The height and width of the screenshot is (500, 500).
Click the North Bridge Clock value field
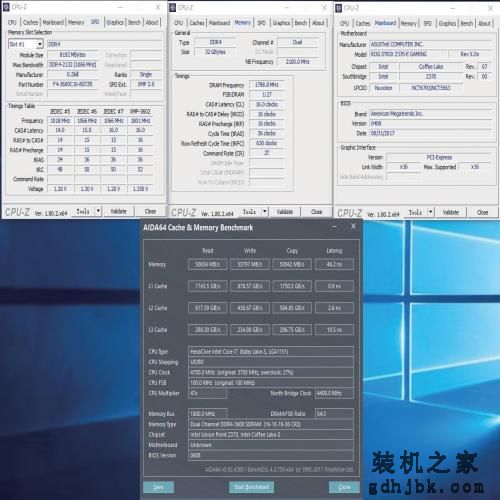pos(334,393)
